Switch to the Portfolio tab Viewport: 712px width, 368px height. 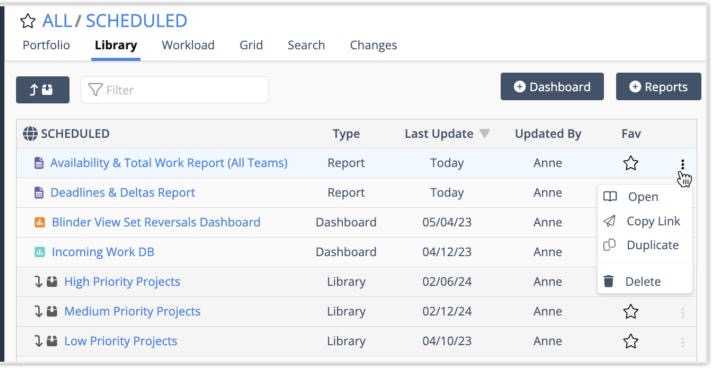tap(46, 45)
